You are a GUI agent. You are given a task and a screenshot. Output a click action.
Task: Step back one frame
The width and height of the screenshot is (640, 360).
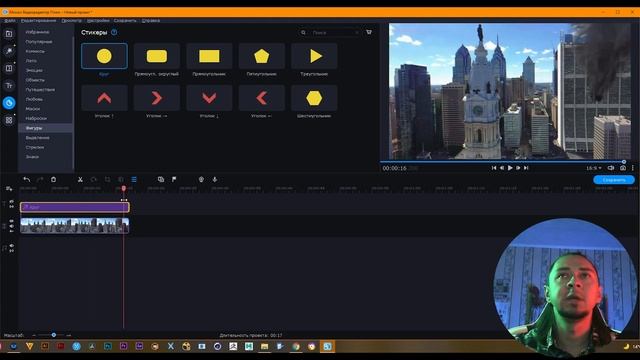(502, 168)
